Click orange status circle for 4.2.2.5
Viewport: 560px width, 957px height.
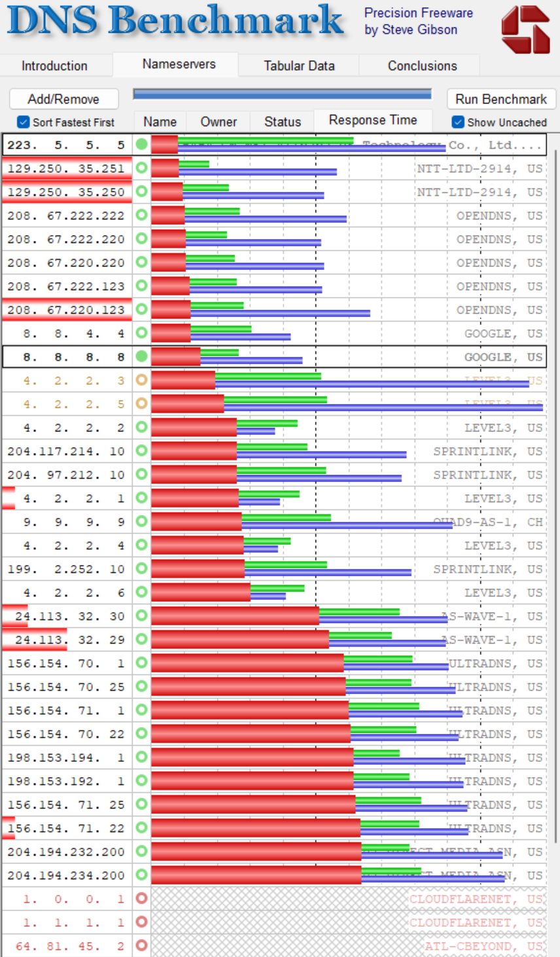(141, 403)
